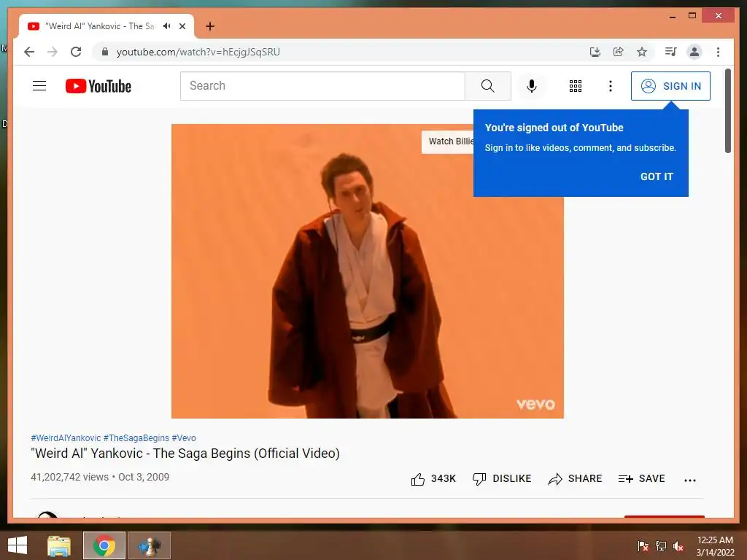Open File Explorer from the taskbar
747x560 pixels.
(x=59, y=545)
